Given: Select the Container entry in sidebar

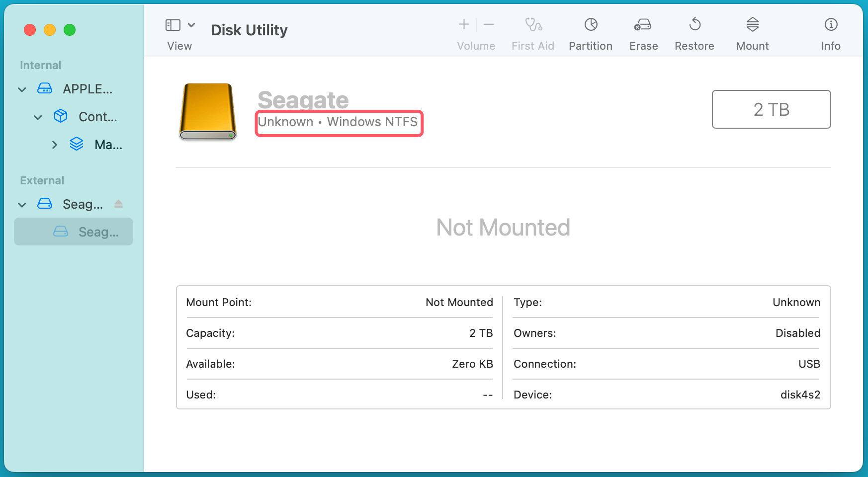Looking at the screenshot, I should [x=98, y=117].
